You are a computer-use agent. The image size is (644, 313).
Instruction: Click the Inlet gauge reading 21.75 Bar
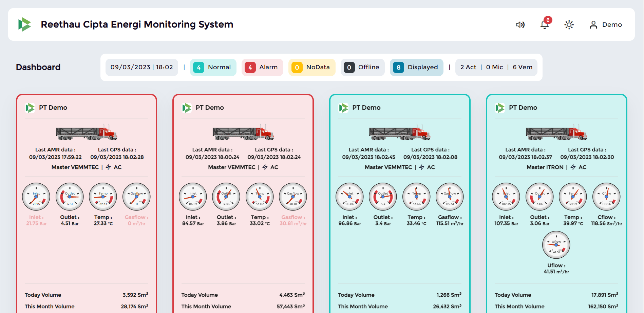[x=36, y=197]
